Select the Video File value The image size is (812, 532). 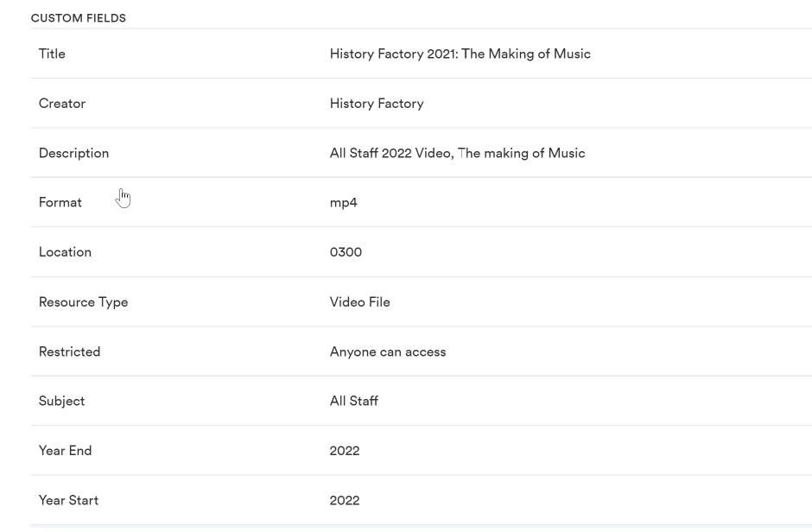pyautogui.click(x=359, y=302)
